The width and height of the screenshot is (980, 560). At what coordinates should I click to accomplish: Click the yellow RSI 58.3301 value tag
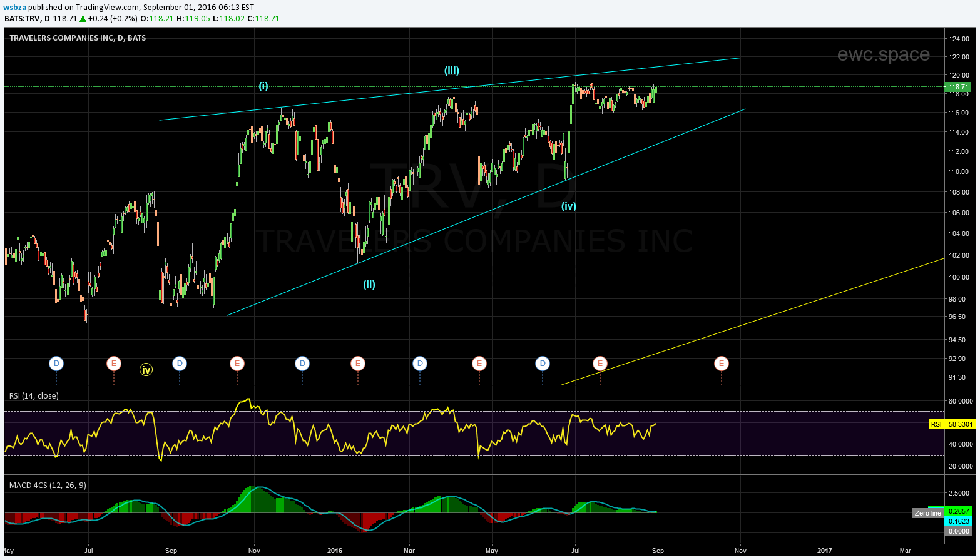pyautogui.click(x=952, y=424)
